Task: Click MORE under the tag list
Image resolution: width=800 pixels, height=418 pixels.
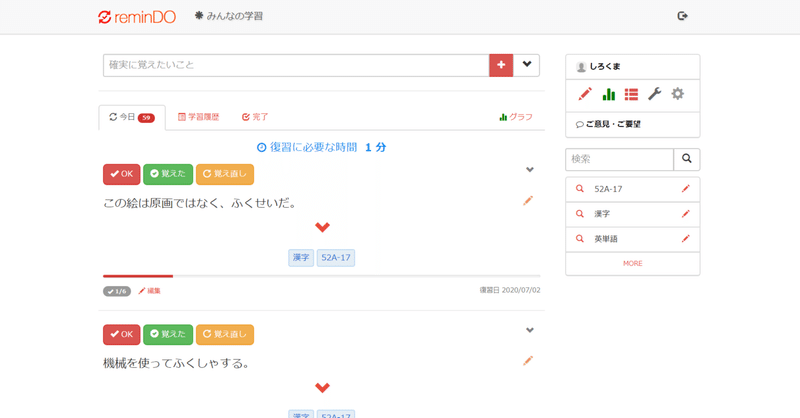Action: click(633, 263)
